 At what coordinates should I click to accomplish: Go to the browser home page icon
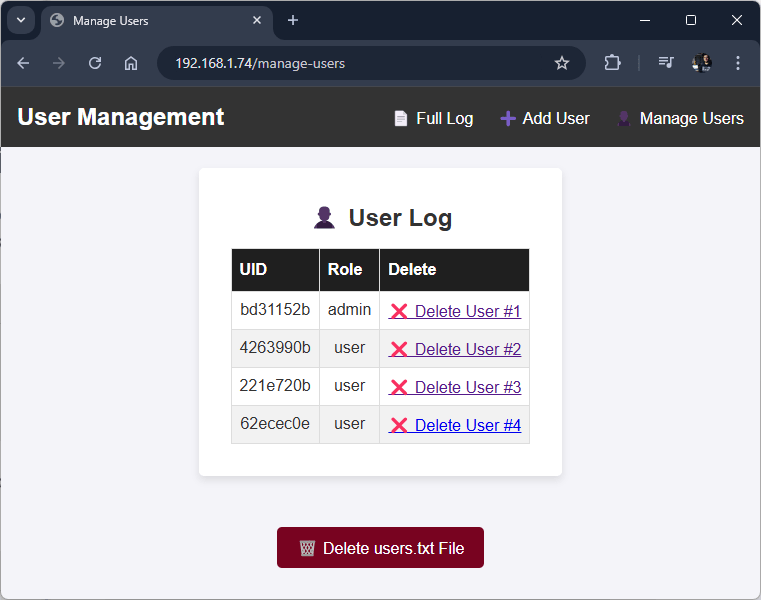(x=131, y=63)
